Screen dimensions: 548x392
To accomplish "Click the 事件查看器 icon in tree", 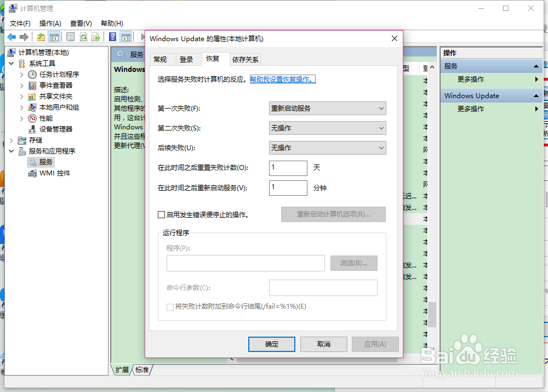I will [x=32, y=86].
